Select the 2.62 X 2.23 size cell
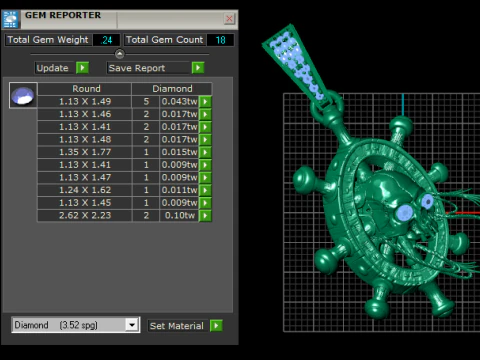480x360 pixels. pos(85,215)
